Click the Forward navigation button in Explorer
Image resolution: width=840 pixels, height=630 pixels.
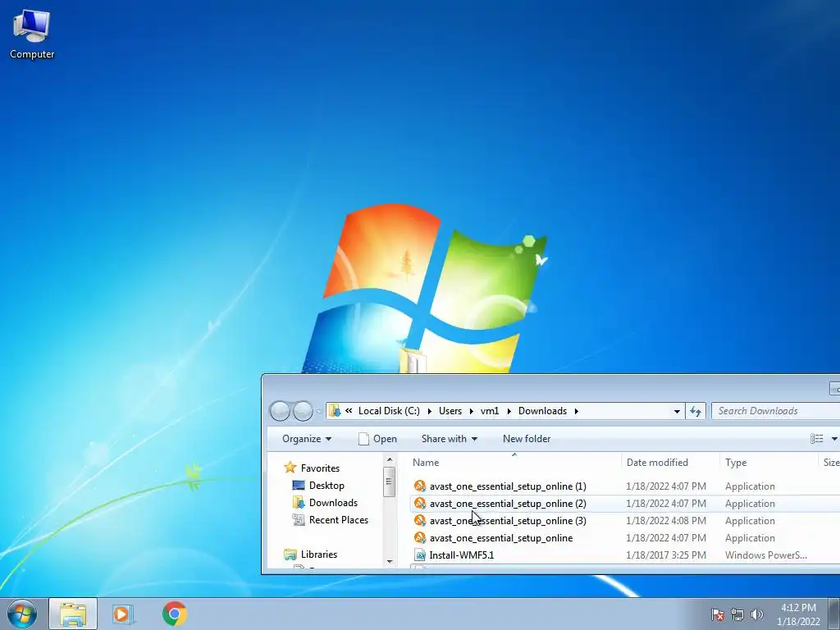[303, 411]
